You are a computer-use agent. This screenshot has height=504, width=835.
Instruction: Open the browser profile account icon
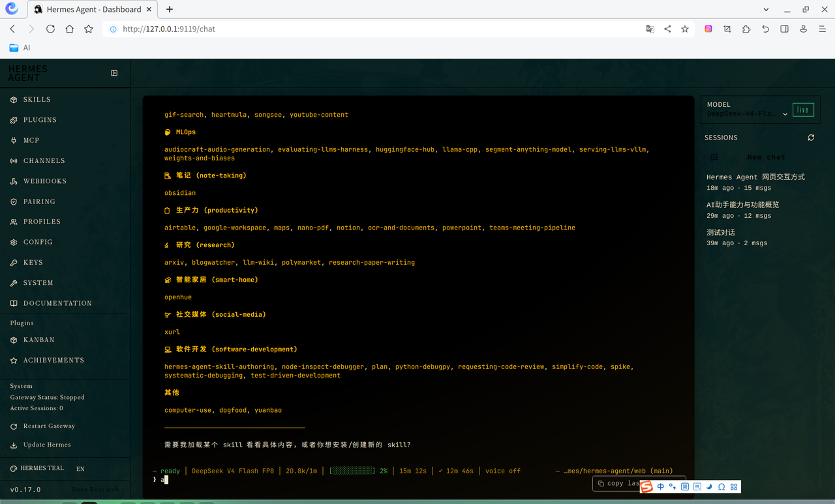coord(803,29)
